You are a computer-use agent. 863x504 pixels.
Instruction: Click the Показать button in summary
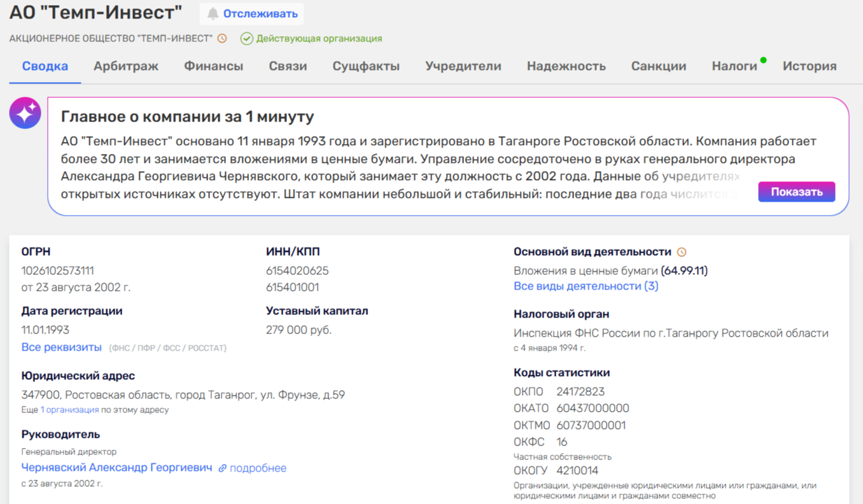tap(797, 192)
